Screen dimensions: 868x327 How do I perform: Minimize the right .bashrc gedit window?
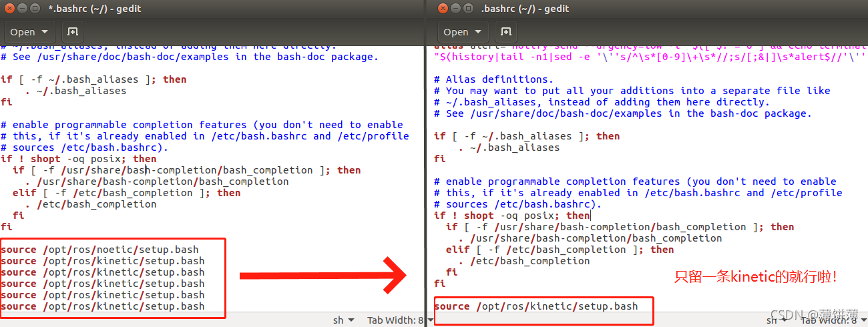[456, 9]
